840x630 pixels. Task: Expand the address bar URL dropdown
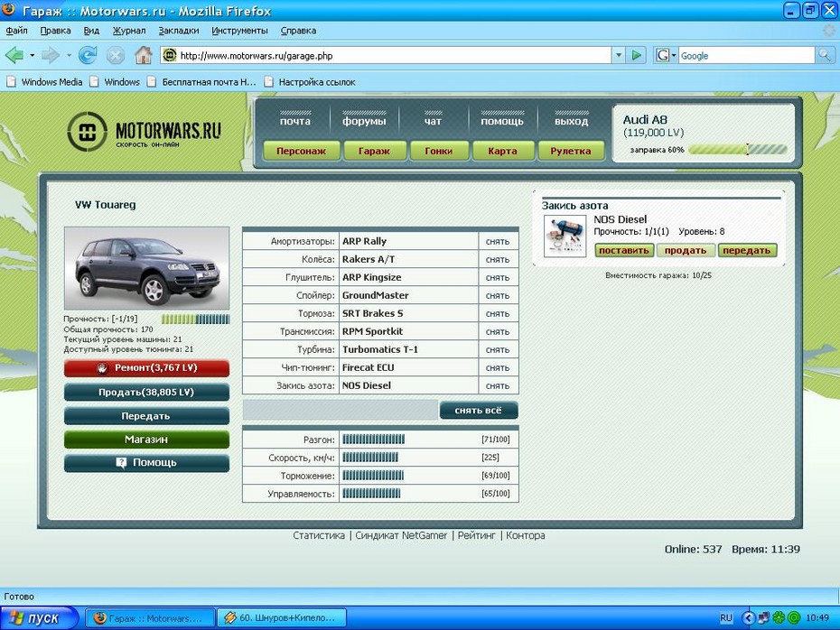(619, 55)
